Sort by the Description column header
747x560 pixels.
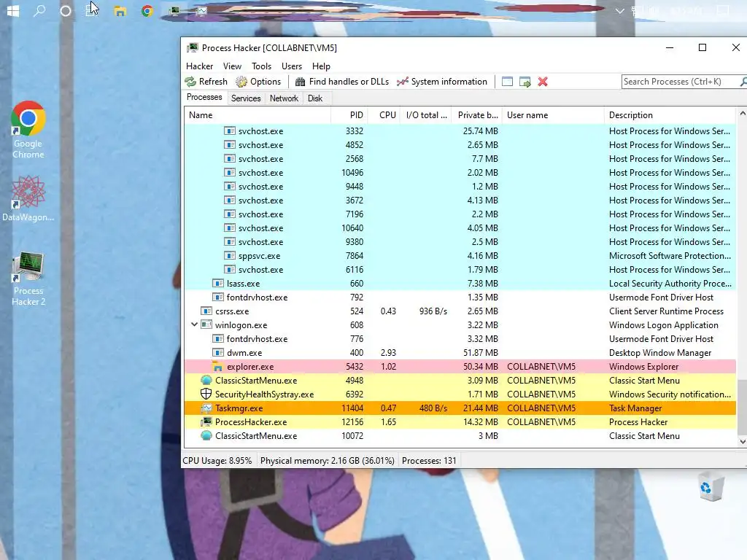670,115
